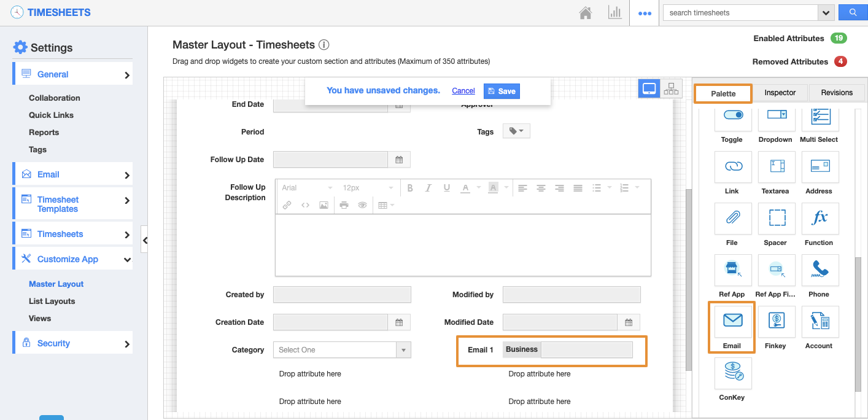Toggle bold in Follow Up Description editor

click(410, 188)
